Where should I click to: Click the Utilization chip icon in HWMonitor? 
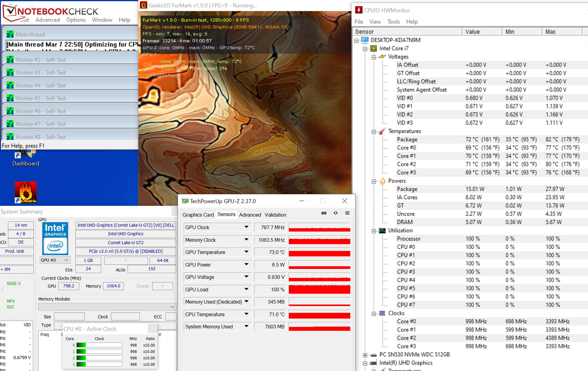point(382,231)
